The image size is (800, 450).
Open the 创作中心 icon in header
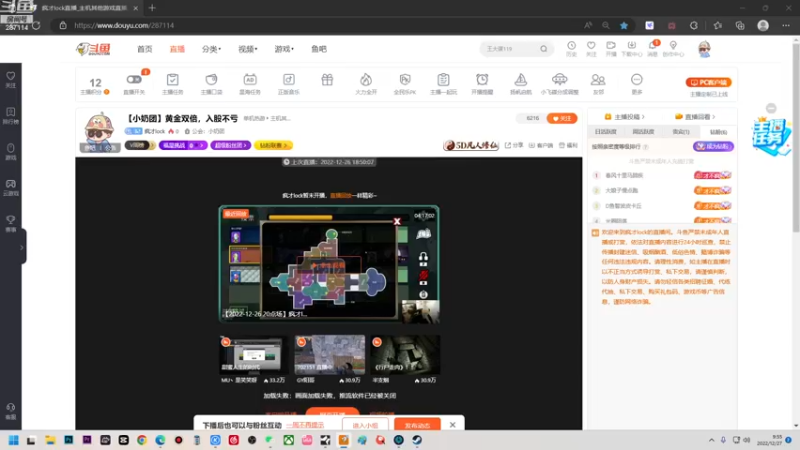click(673, 48)
